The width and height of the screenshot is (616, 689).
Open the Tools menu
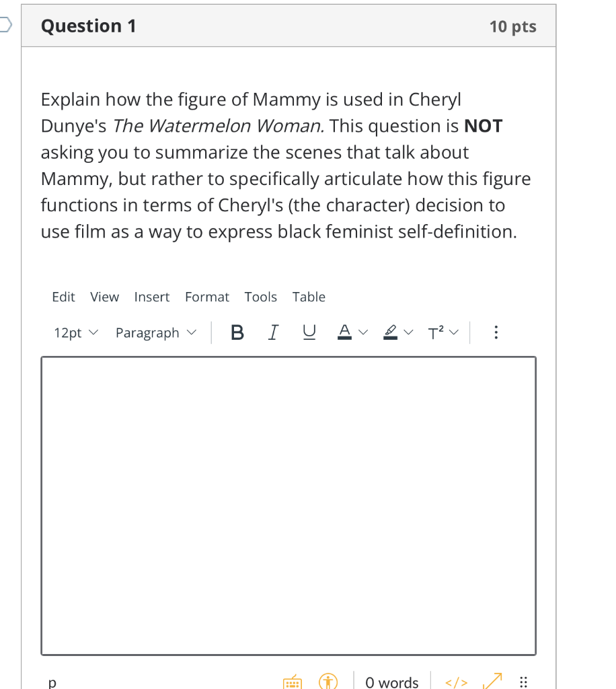pyautogui.click(x=261, y=297)
